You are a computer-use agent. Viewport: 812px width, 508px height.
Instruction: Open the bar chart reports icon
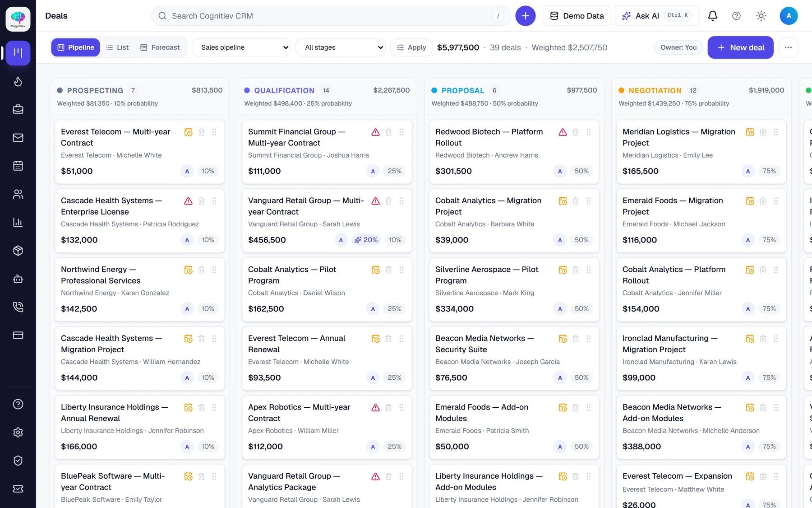coord(18,222)
